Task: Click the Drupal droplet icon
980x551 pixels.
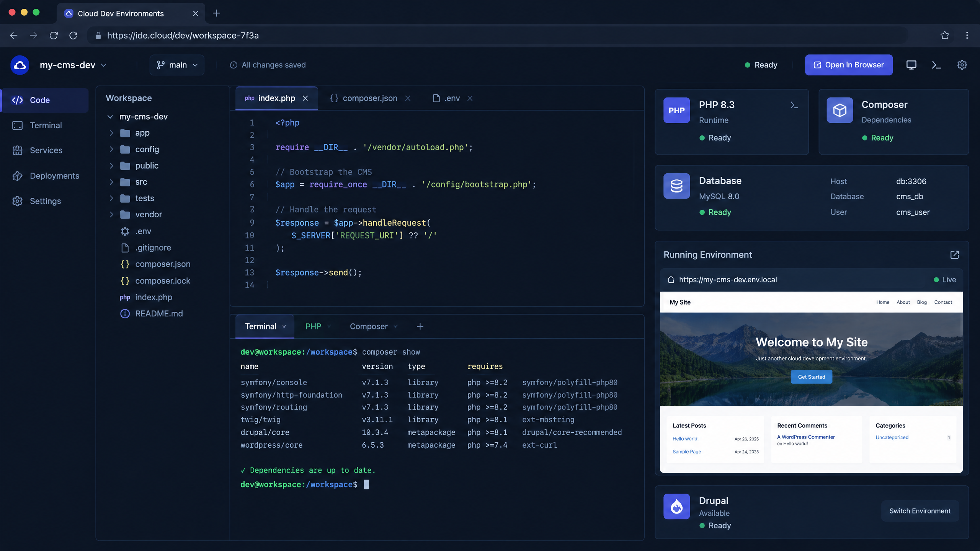Action: pyautogui.click(x=676, y=506)
